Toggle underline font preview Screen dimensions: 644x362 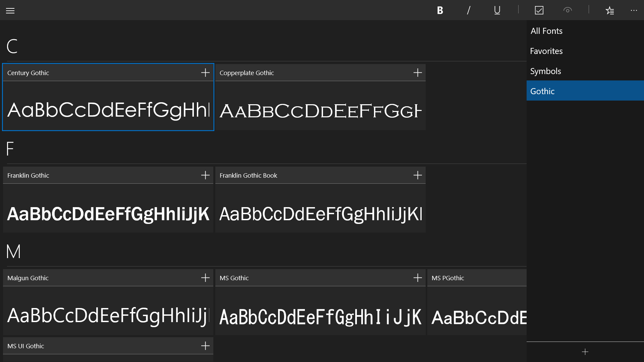coord(497,10)
